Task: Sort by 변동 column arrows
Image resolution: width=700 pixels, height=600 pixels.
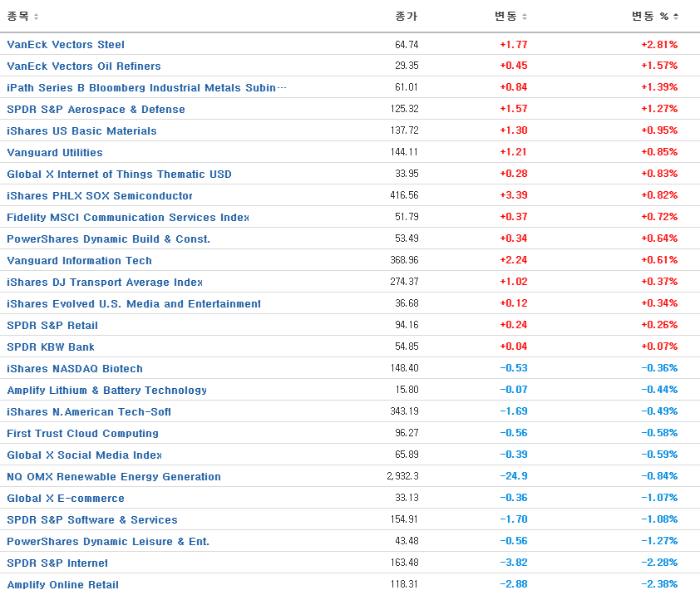Action: pyautogui.click(x=525, y=17)
